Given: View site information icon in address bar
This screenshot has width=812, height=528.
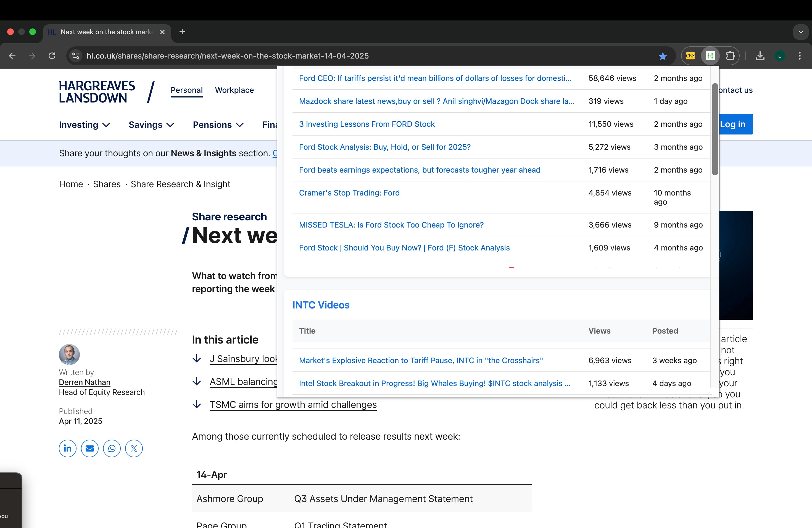Looking at the screenshot, I should click(76, 56).
